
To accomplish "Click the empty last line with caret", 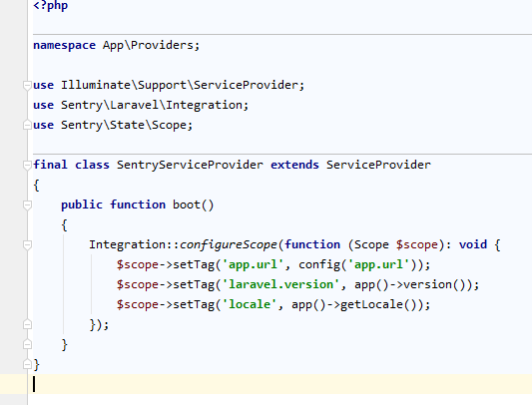I will 266,384.
